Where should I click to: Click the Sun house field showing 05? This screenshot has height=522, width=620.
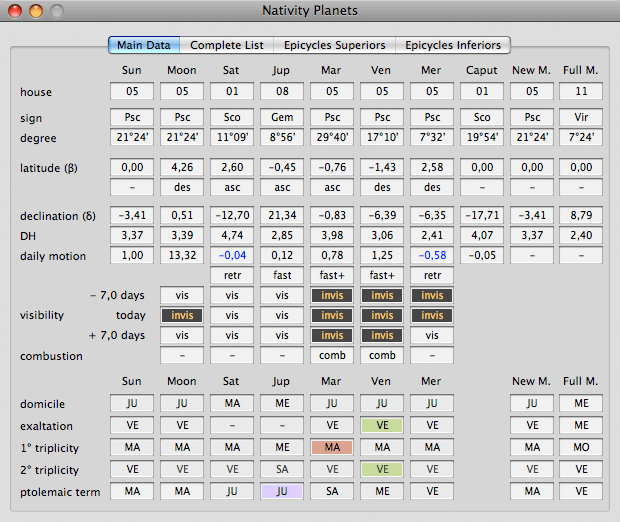click(x=132, y=91)
